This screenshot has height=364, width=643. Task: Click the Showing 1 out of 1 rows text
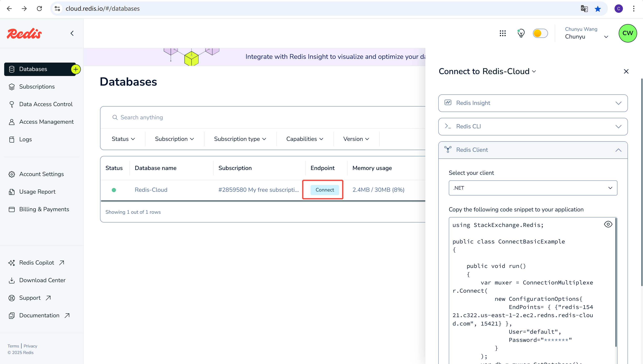pyautogui.click(x=133, y=212)
